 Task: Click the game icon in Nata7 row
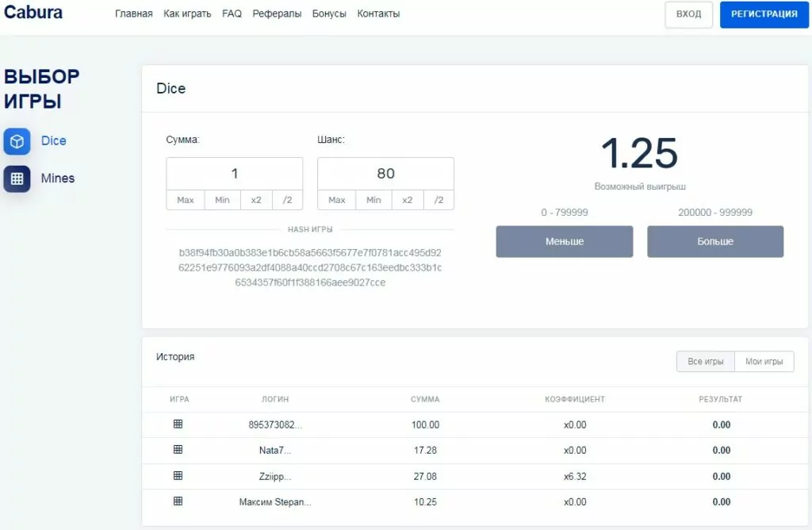tap(178, 450)
